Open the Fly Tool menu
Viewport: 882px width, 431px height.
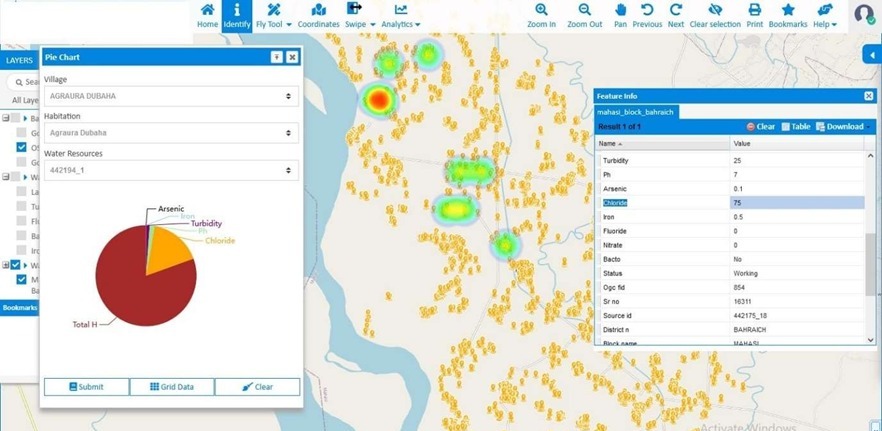[273, 16]
